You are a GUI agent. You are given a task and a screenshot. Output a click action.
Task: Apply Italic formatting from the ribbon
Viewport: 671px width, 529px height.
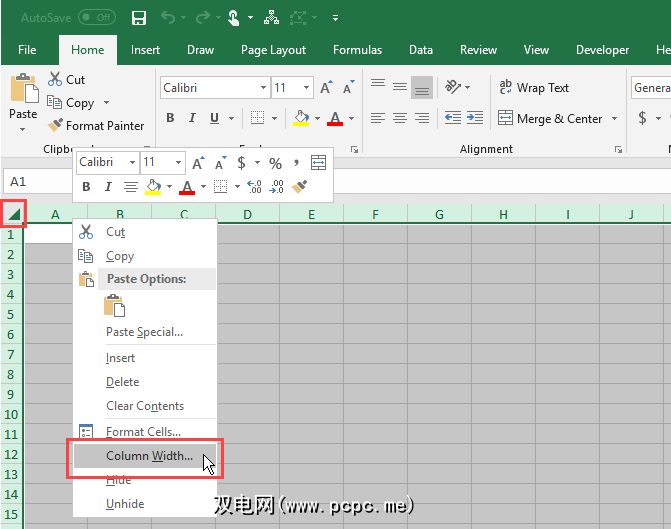pyautogui.click(x=191, y=118)
